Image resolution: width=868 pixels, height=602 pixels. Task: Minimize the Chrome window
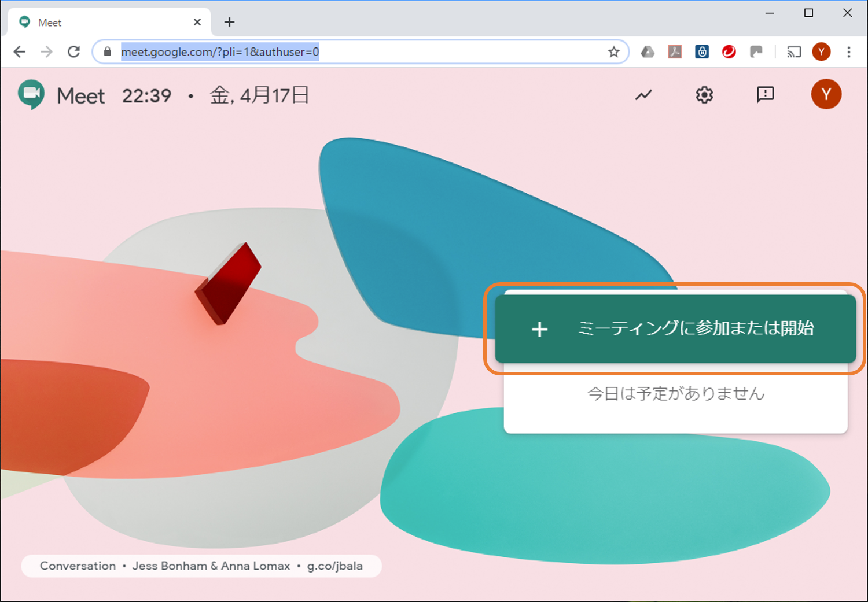point(770,13)
